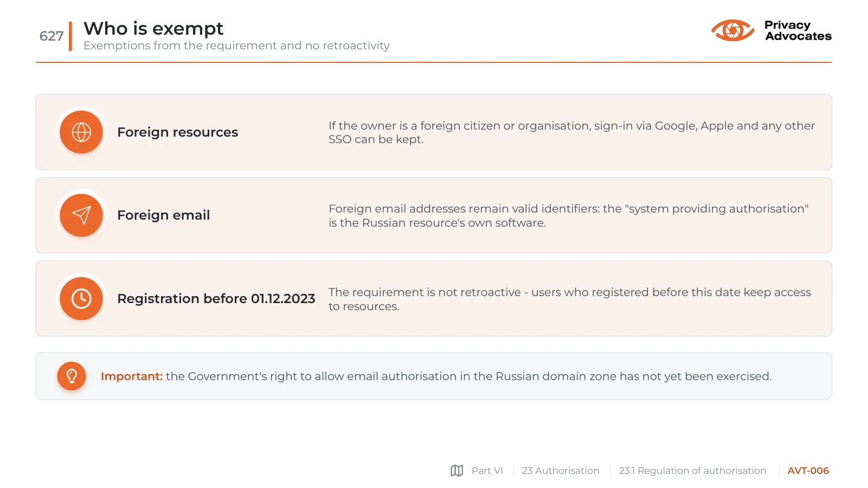Viewport: 868px width, 488px height.
Task: Click the 'Foreign resources' heading
Action: click(x=177, y=132)
